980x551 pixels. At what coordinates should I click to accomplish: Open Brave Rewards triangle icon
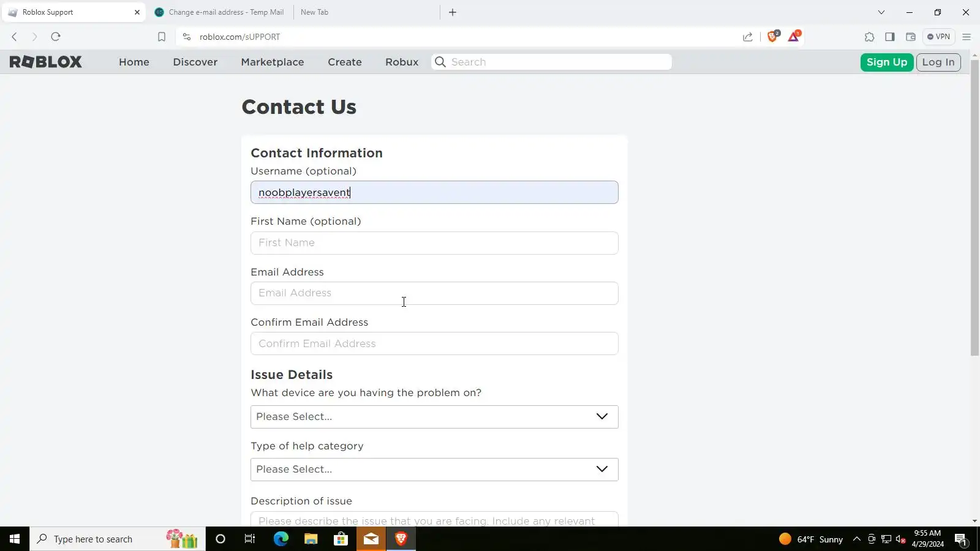click(x=794, y=36)
